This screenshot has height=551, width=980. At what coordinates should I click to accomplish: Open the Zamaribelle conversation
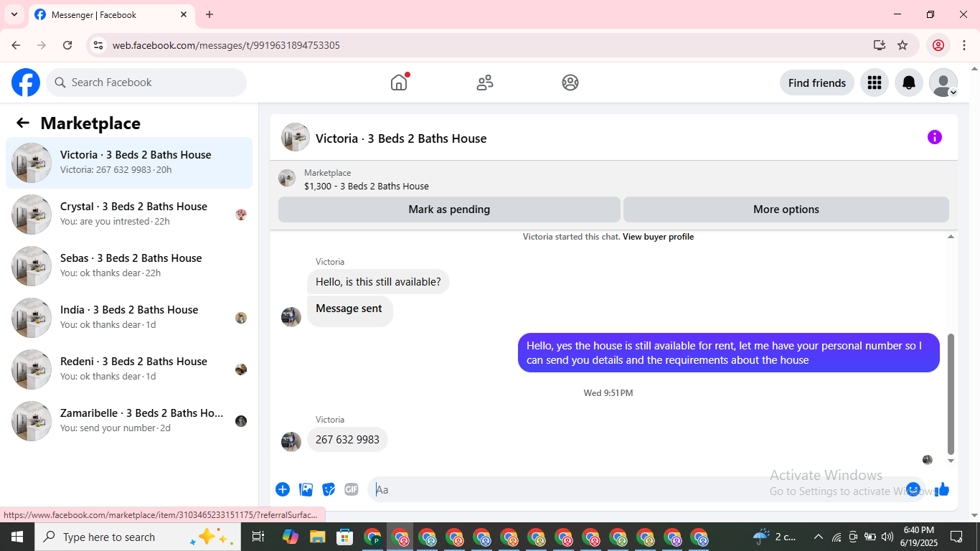pyautogui.click(x=129, y=421)
